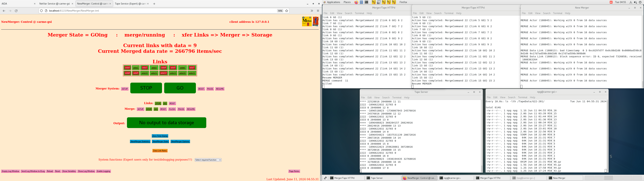Open the Select required function dropdown
This screenshot has height=181, width=644.
point(208,160)
